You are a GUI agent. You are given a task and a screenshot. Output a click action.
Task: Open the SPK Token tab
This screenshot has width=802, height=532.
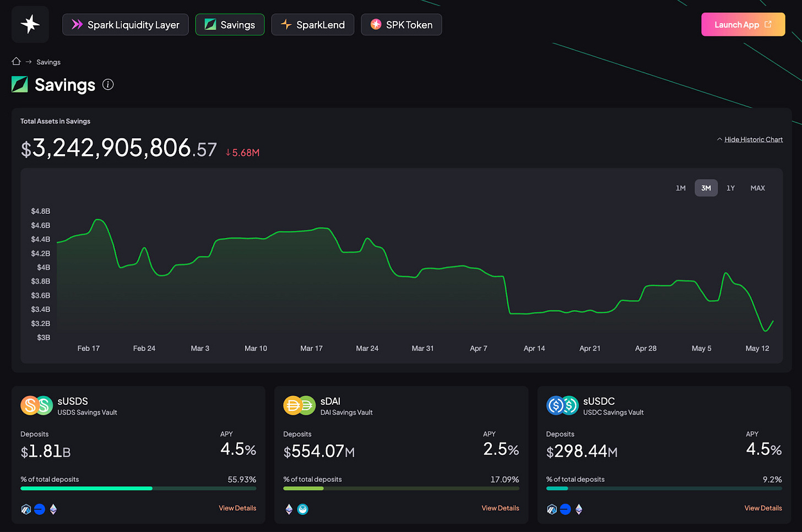(401, 25)
